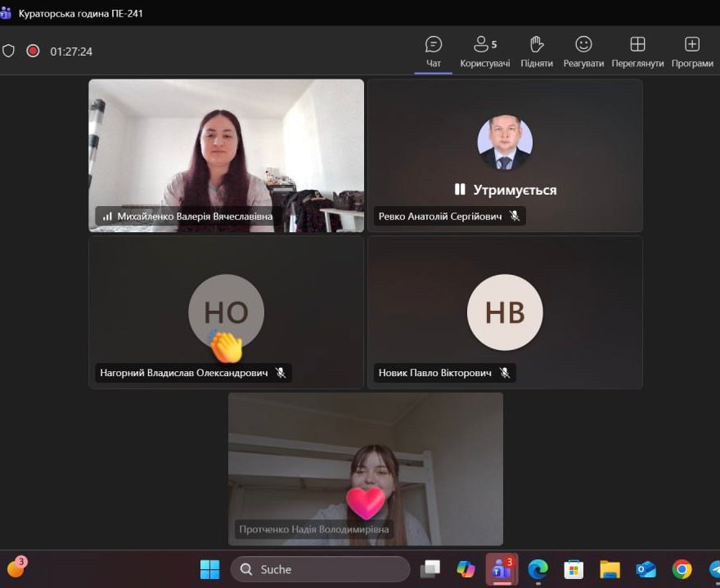
Task: Click the Windows Start button
Action: click(210, 569)
